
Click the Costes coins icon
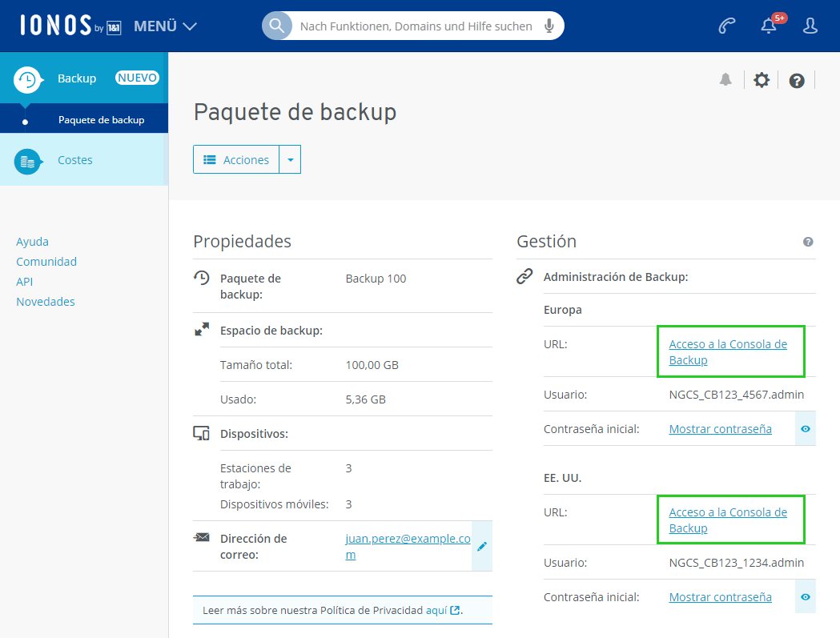click(27, 161)
